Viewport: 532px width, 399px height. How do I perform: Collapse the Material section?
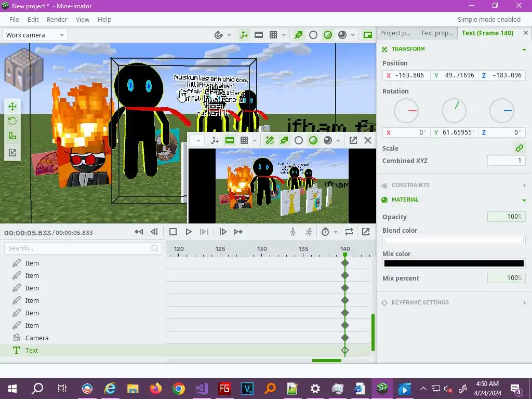tap(524, 200)
